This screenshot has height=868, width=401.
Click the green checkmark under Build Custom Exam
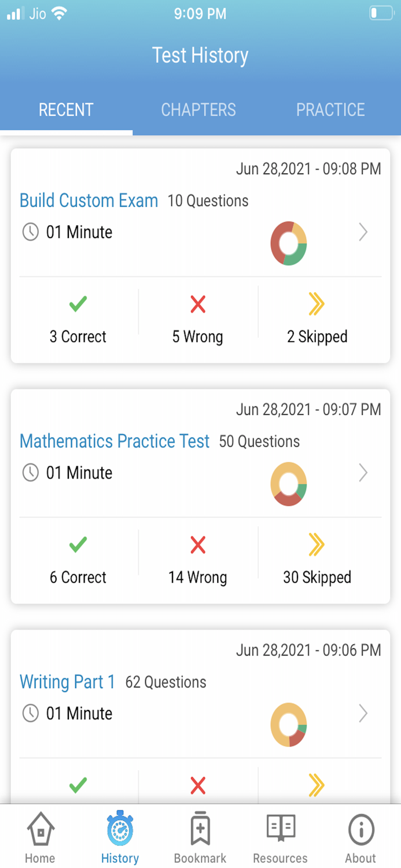click(x=77, y=305)
